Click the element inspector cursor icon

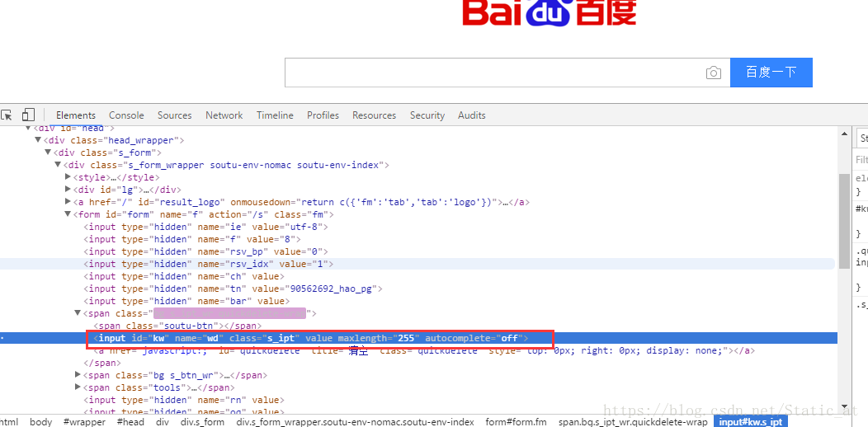pyautogui.click(x=6, y=115)
